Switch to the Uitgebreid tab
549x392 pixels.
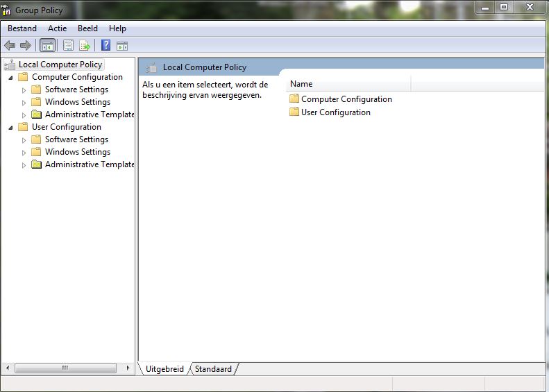[x=164, y=369]
